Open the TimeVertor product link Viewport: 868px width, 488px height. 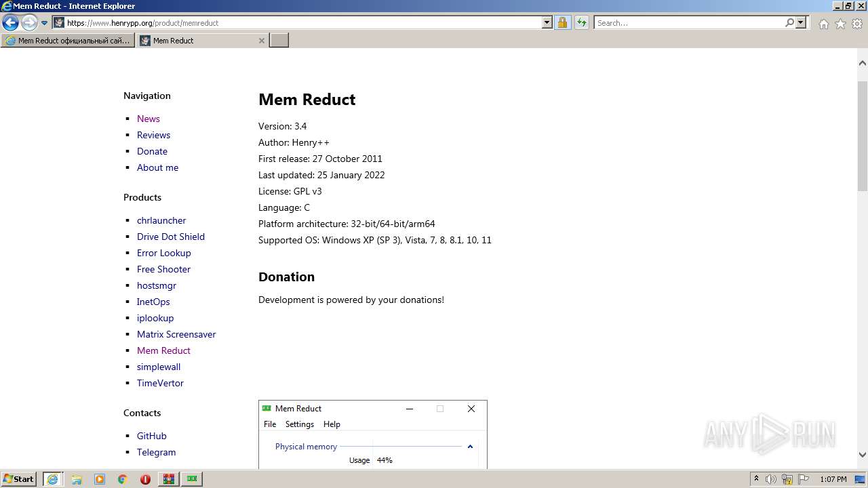[160, 383]
